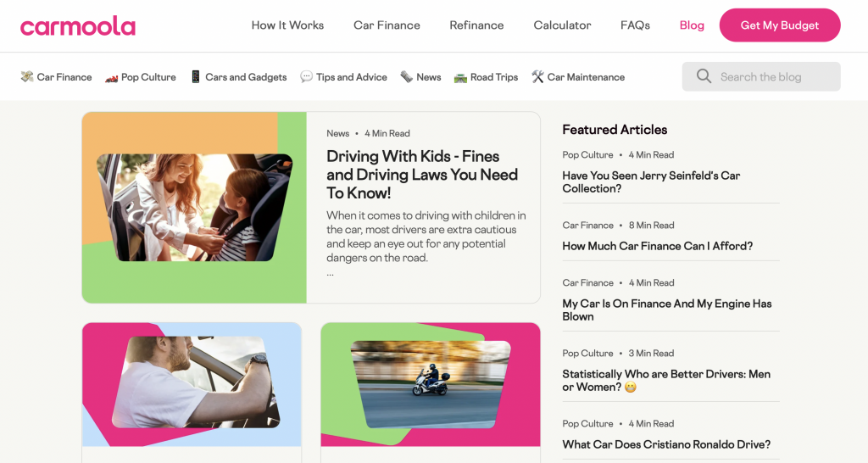This screenshot has height=463, width=868.
Task: Open the motorcycle scooter article thumbnail
Action: (x=431, y=384)
